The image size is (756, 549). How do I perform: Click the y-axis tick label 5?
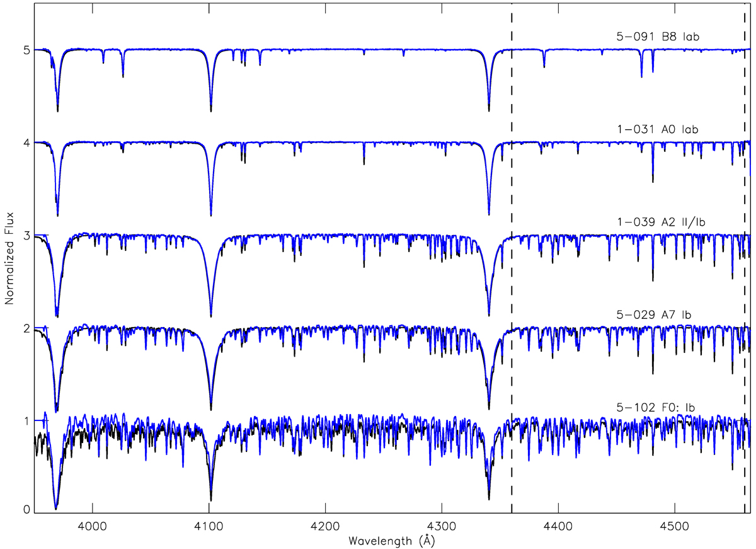(x=26, y=50)
